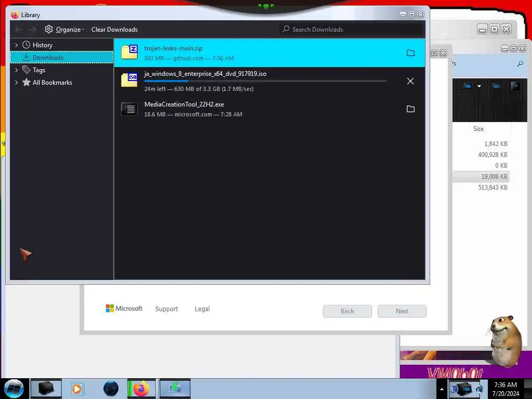The height and width of the screenshot is (399, 532).
Task: Toggle the preview pane icon in Explorer
Action: [496, 86]
